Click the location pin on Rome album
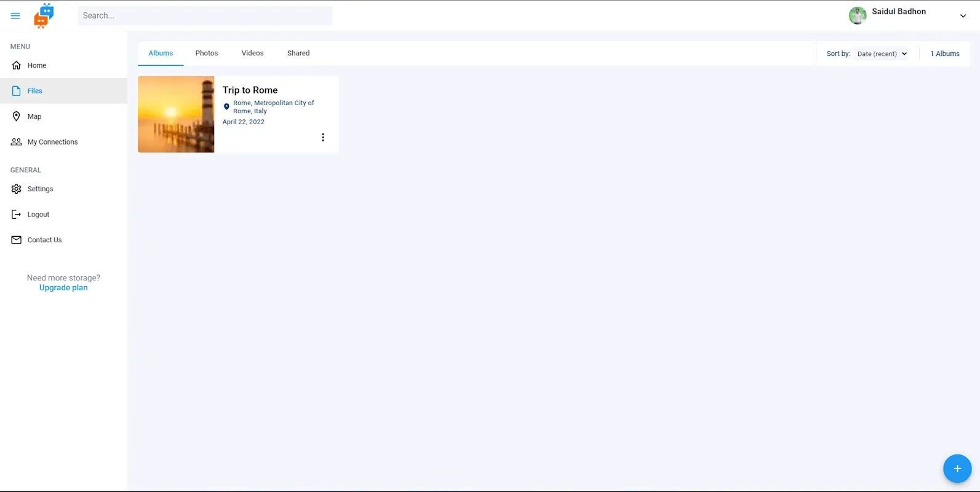This screenshot has width=980, height=492. [226, 107]
